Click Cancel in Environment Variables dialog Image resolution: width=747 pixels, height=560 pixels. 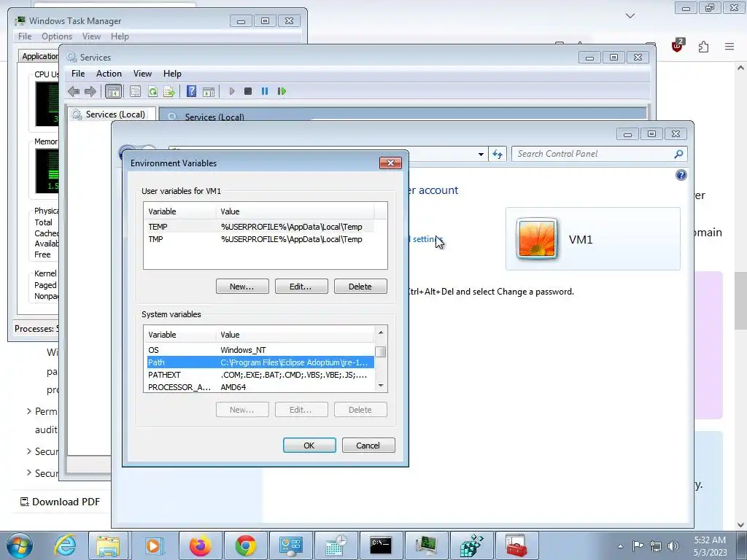coord(368,446)
